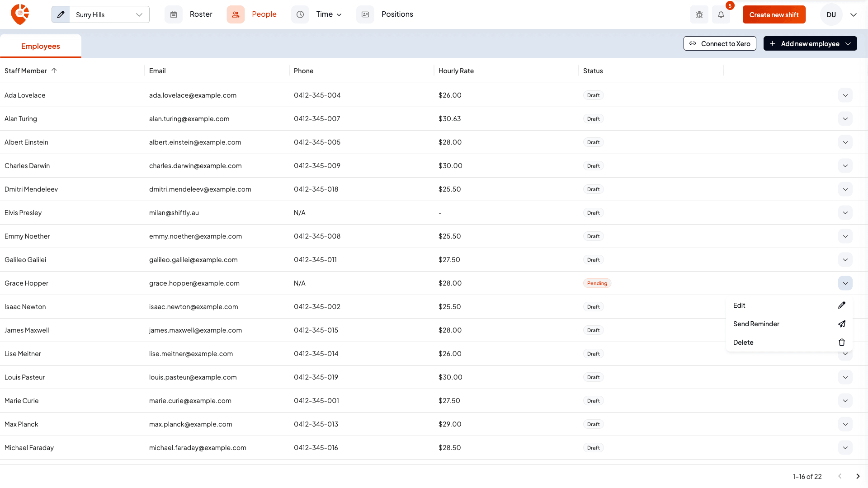Click the DU user avatar
The image size is (868, 488).
(x=831, y=14)
